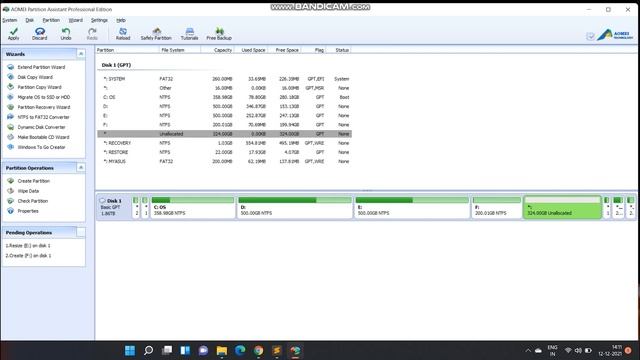
Task: Open File Explorer from the taskbar
Action: tap(222, 350)
